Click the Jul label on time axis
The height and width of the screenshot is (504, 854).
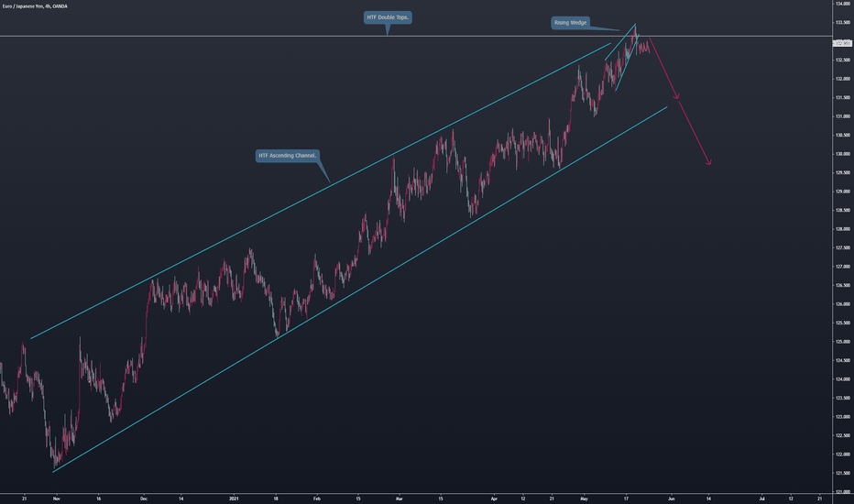coord(762,499)
